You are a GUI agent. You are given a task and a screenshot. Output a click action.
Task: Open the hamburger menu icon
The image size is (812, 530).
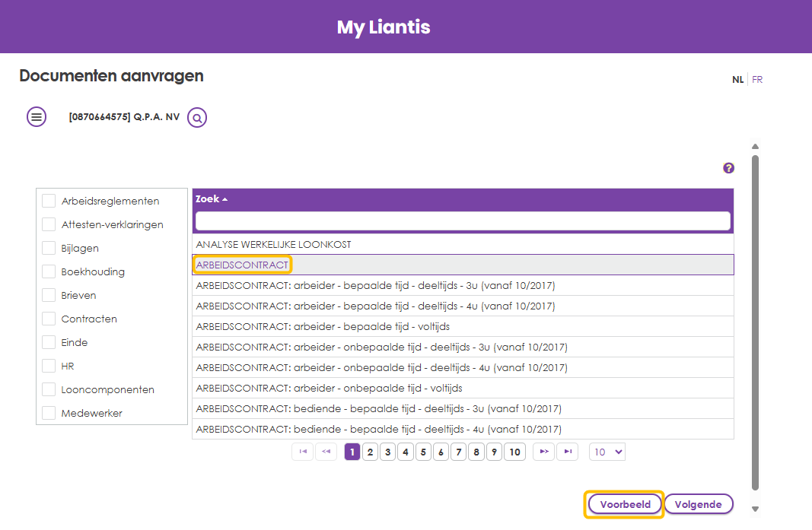(x=37, y=117)
